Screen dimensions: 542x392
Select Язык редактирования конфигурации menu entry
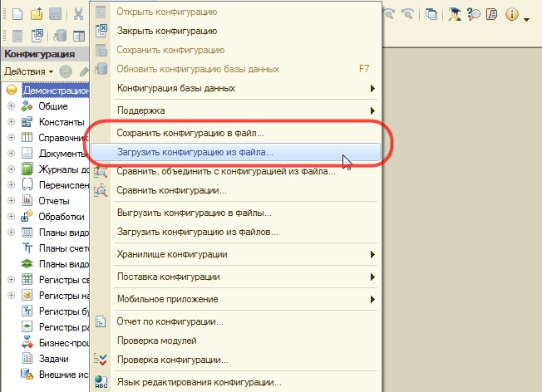[x=236, y=382]
